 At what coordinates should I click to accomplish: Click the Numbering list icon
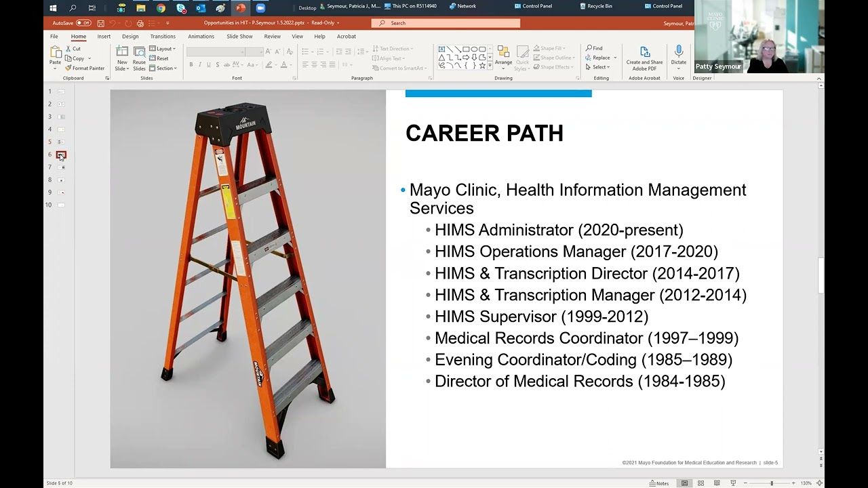click(x=321, y=52)
